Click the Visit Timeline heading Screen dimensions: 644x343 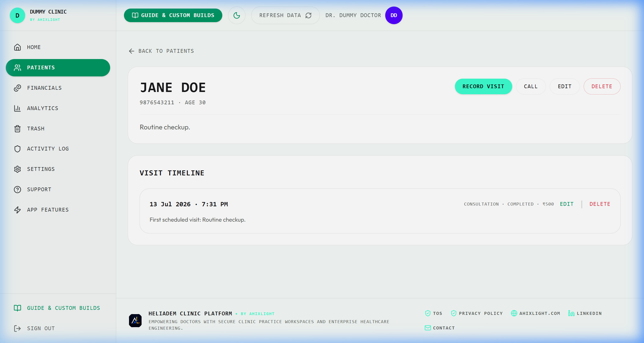172,173
